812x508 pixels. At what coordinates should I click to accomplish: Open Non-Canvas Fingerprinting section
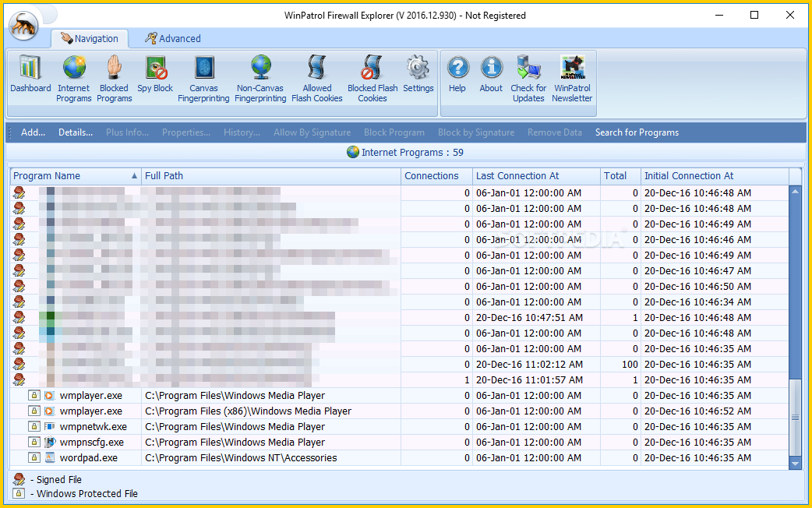click(260, 79)
